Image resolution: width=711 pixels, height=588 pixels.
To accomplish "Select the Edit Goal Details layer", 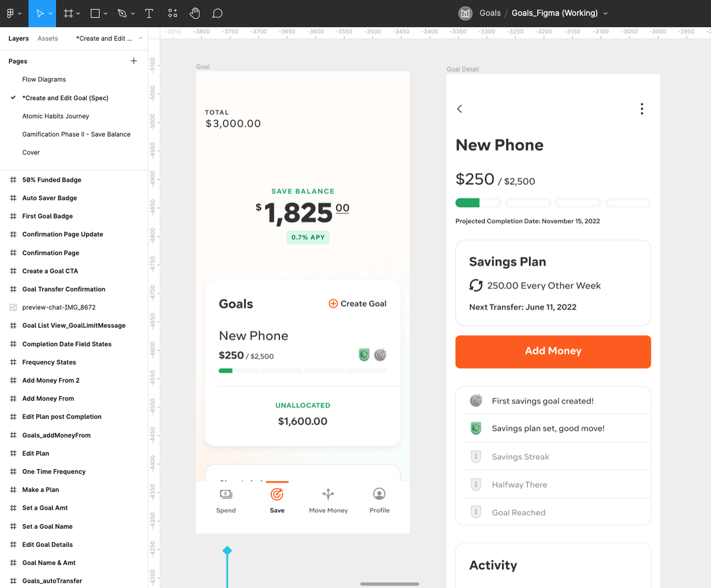I will coord(47,544).
